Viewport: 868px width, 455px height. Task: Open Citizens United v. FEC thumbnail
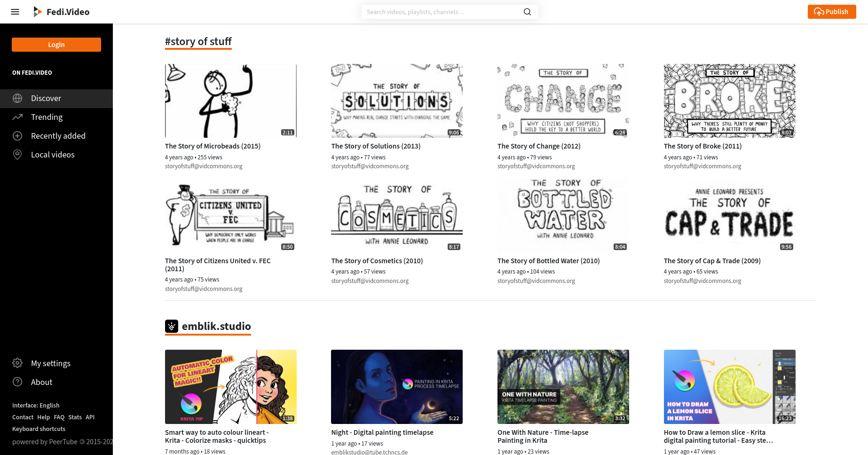231,215
